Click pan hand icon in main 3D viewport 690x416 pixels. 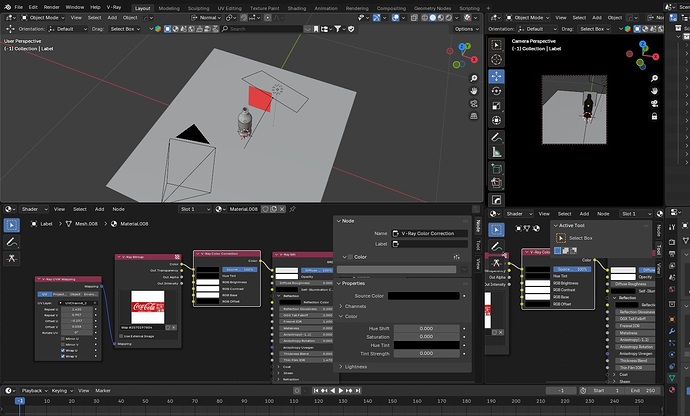[473, 91]
